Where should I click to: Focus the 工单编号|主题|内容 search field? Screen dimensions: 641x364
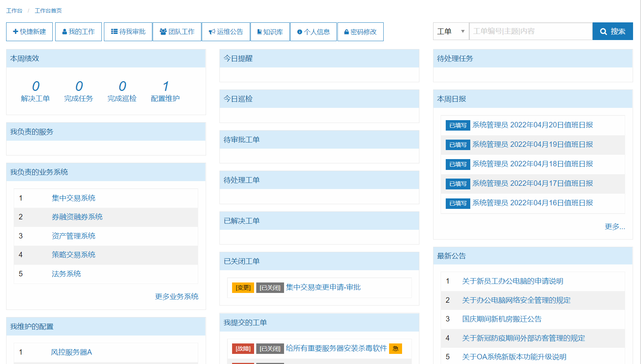tap(531, 31)
